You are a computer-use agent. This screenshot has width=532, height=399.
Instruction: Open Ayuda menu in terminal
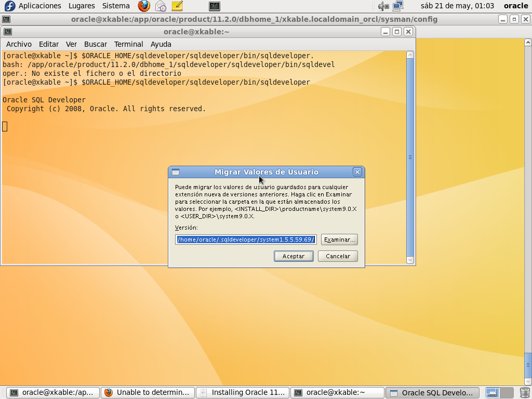click(x=161, y=44)
